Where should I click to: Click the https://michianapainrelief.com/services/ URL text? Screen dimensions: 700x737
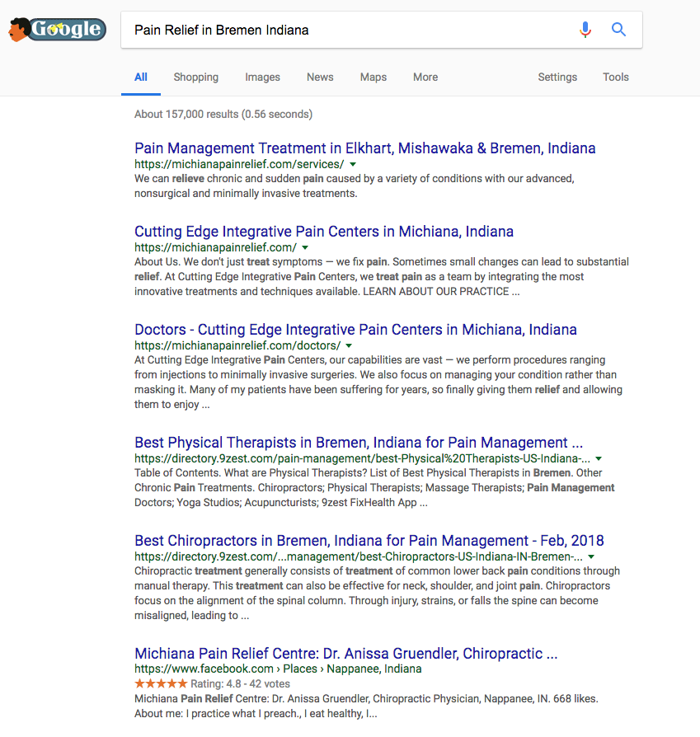click(x=239, y=164)
